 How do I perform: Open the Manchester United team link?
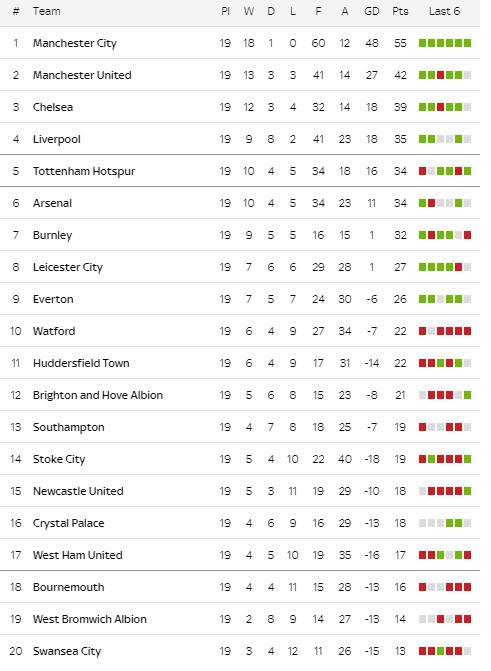click(x=82, y=75)
